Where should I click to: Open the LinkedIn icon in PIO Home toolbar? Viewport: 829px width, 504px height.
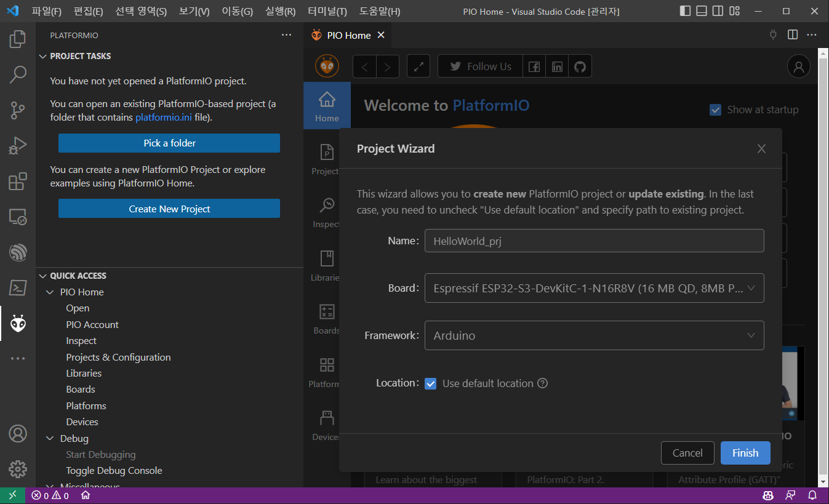[557, 66]
